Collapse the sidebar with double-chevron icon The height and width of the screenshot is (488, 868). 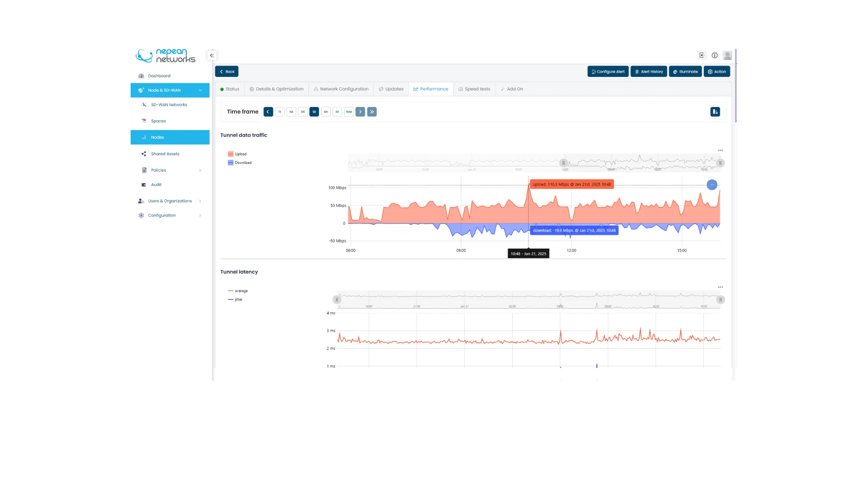click(x=212, y=56)
